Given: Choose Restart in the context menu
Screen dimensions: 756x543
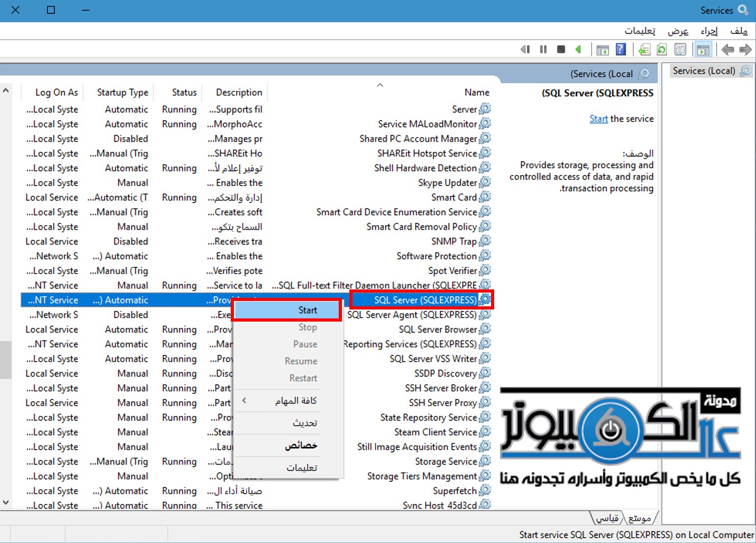Looking at the screenshot, I should [x=287, y=378].
